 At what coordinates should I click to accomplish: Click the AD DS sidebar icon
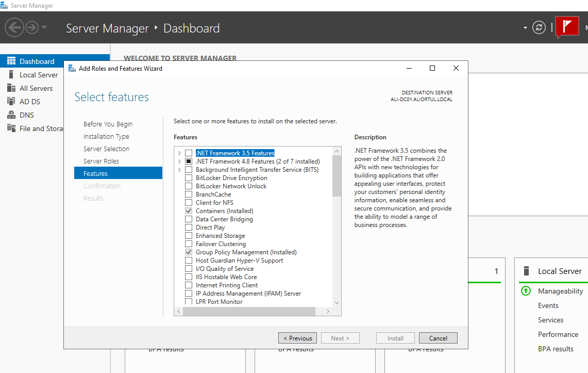pos(11,102)
